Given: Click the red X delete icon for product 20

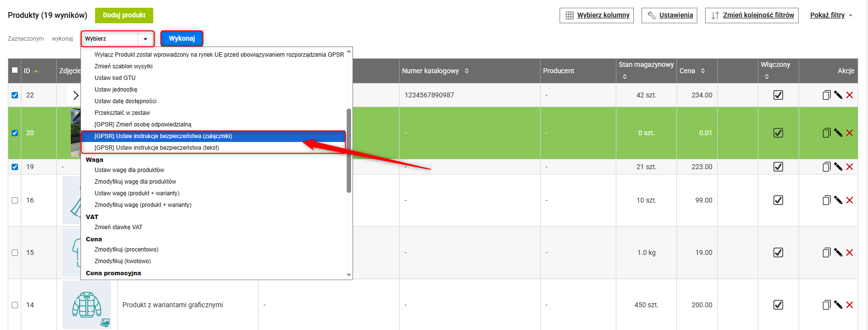Looking at the screenshot, I should click(x=850, y=133).
